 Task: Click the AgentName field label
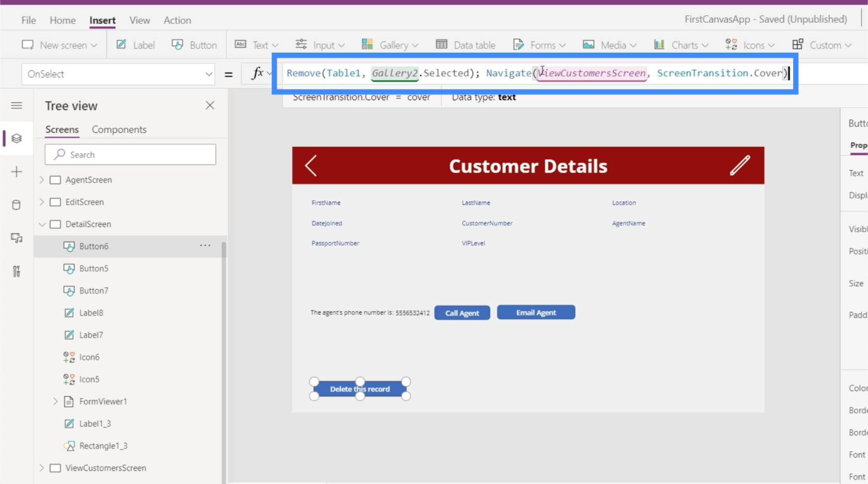tap(629, 223)
